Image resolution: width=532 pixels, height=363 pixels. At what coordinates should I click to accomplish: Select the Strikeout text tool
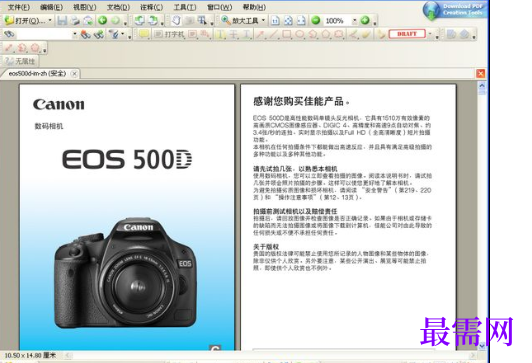coord(234,34)
